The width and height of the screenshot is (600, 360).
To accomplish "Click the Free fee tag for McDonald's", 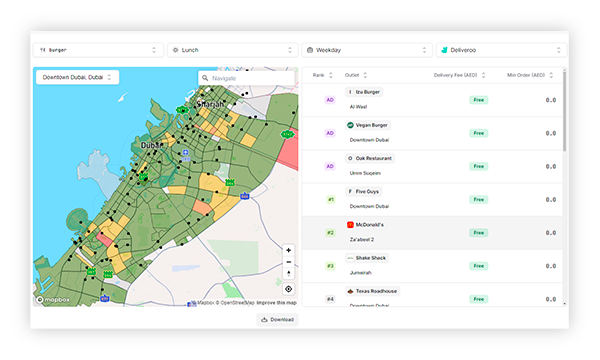I will (479, 233).
